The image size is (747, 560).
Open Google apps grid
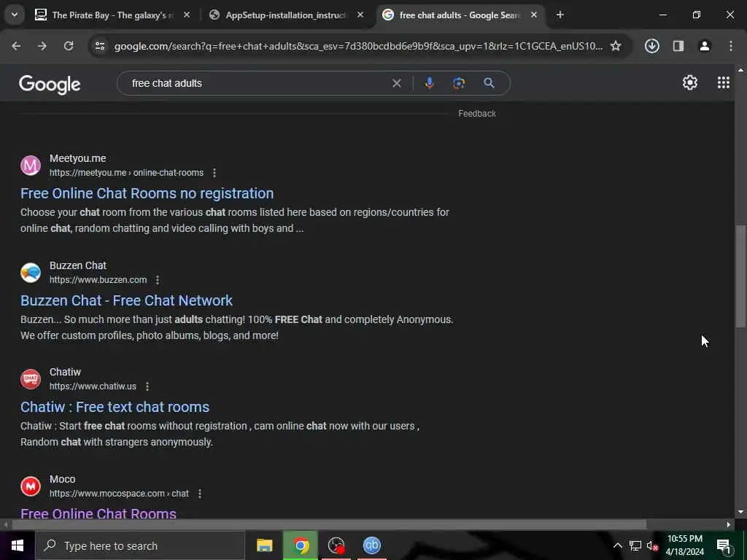click(x=724, y=83)
